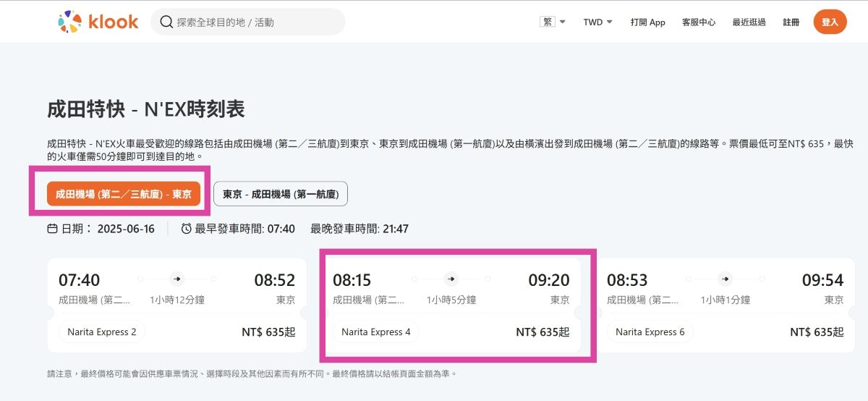Expand the 繁 language dropdown
Viewport: 868px width, 401px height.
(553, 22)
